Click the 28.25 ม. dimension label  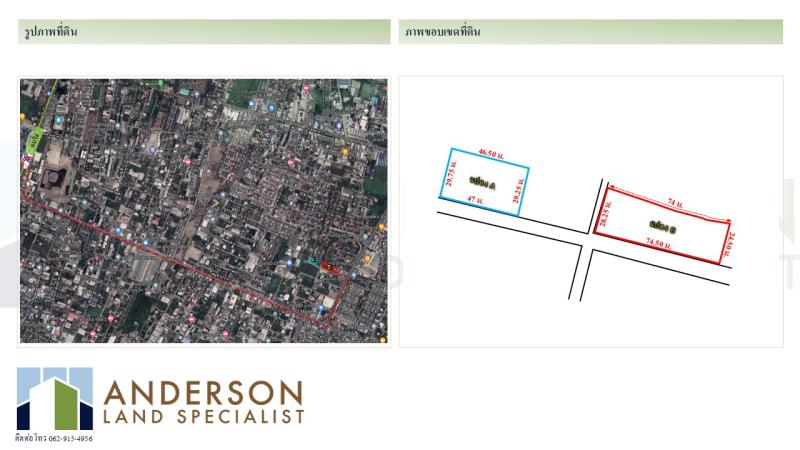pos(604,214)
